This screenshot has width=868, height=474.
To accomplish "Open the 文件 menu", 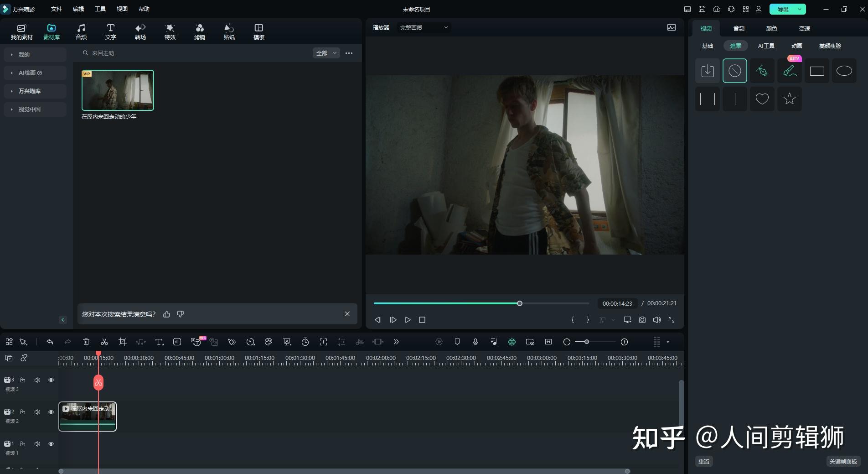I will point(57,9).
